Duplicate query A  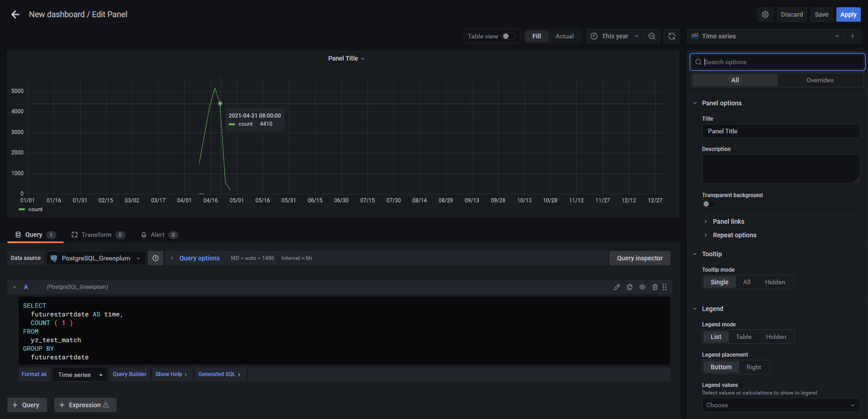[x=629, y=287]
